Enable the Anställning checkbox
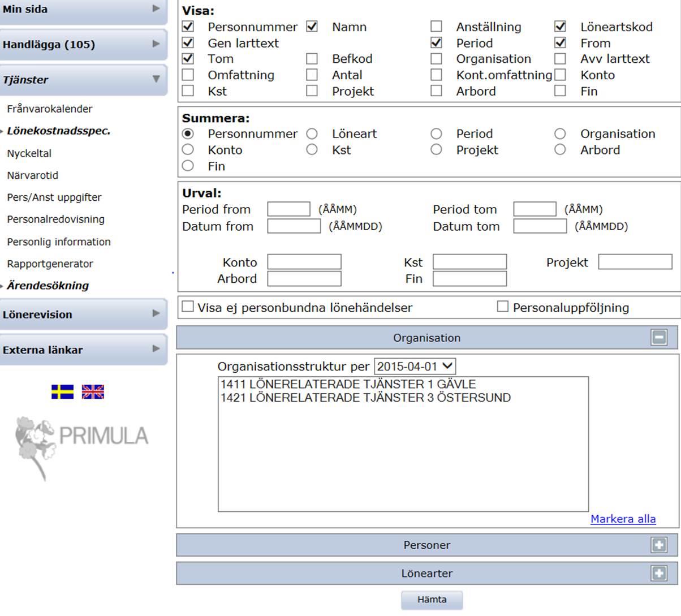The image size is (681, 616). [x=436, y=26]
